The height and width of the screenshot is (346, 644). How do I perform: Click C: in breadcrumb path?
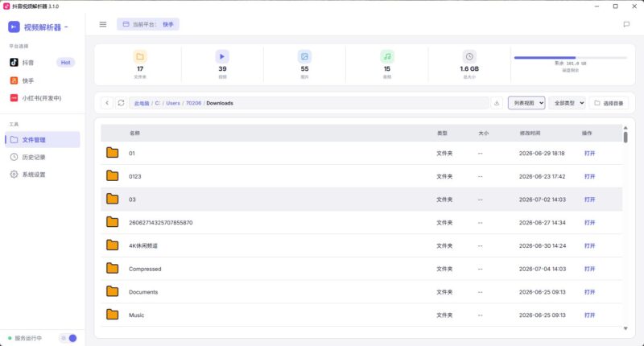click(157, 103)
